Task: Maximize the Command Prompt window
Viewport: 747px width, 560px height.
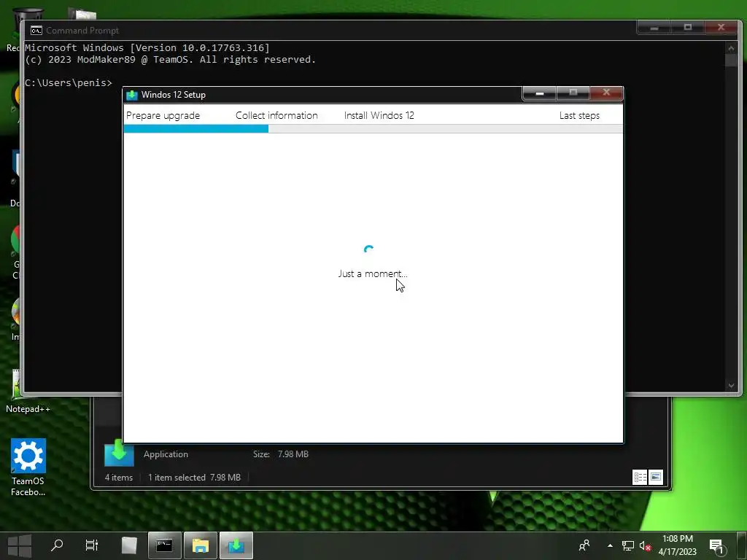Action: pyautogui.click(x=687, y=28)
